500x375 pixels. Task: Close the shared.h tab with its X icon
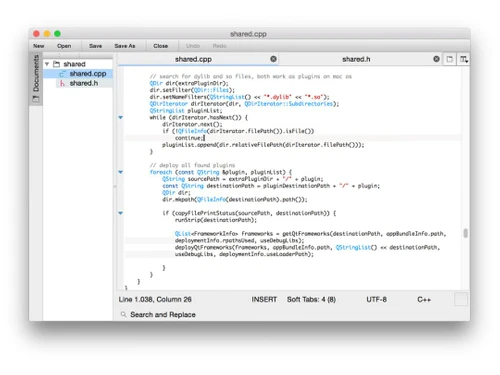436,59
